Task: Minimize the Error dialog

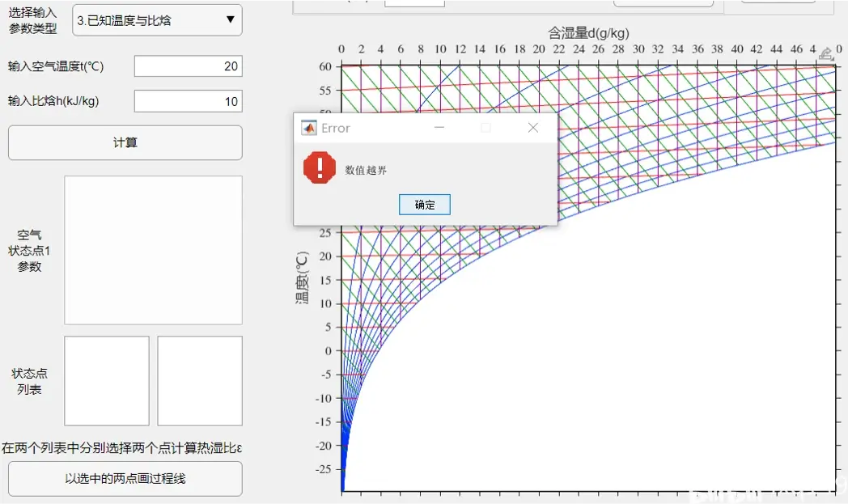Action: tap(439, 128)
